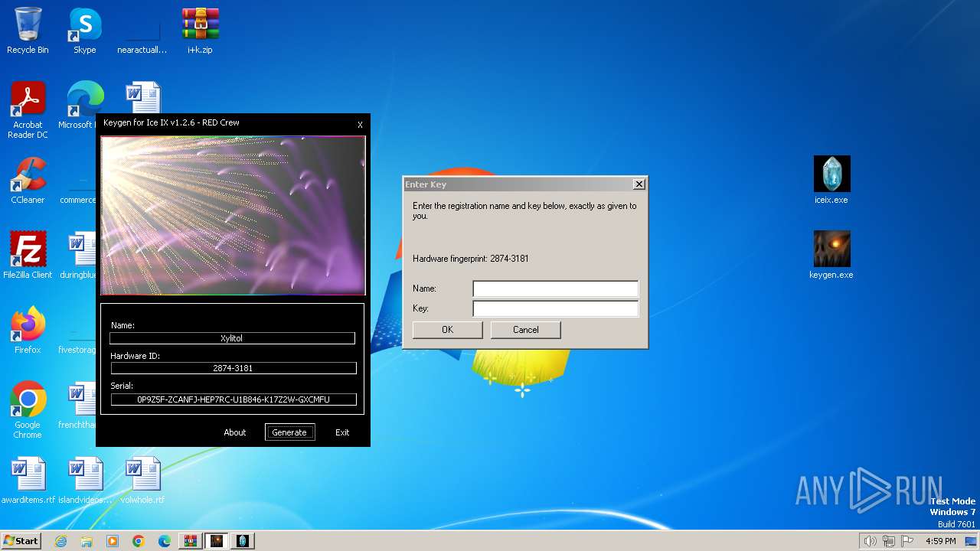Open the Recycle Bin desktop icon

tap(28, 31)
